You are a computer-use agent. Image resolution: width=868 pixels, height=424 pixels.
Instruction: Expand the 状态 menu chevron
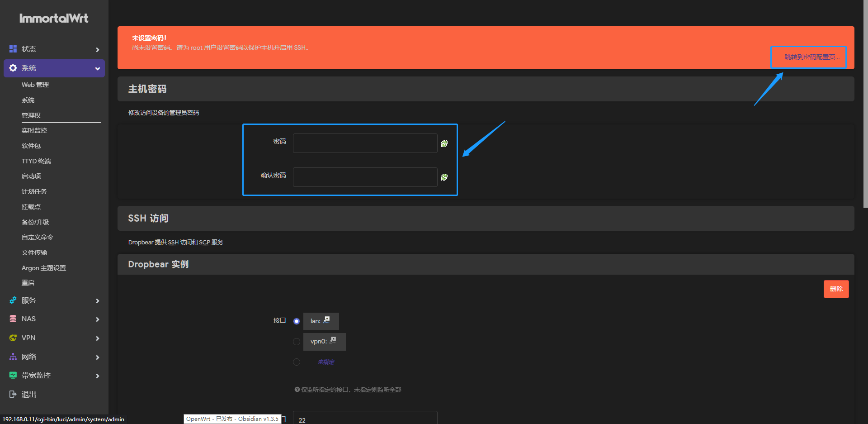(x=97, y=50)
